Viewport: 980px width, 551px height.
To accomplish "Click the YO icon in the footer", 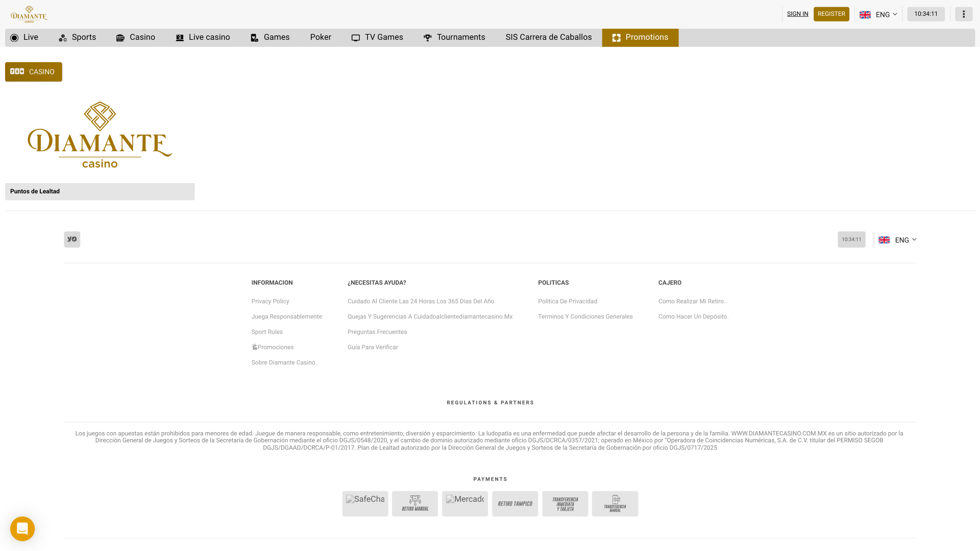I will [72, 239].
